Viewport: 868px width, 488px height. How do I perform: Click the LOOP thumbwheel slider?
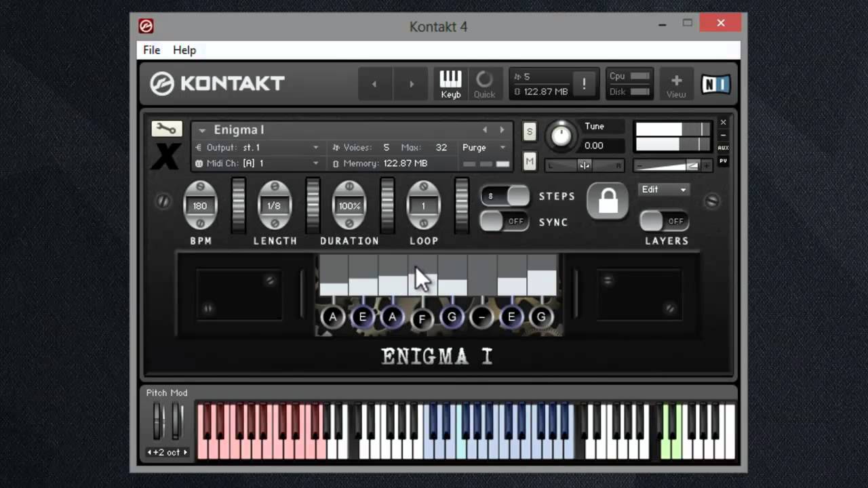pyautogui.click(x=462, y=205)
